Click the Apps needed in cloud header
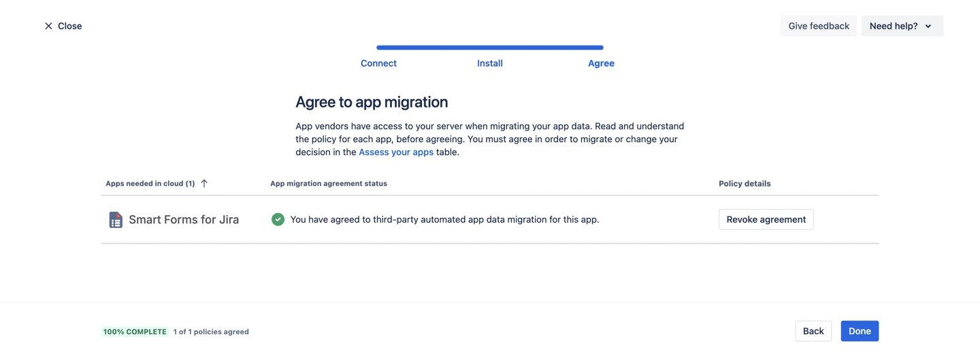980x358 pixels. point(150,184)
